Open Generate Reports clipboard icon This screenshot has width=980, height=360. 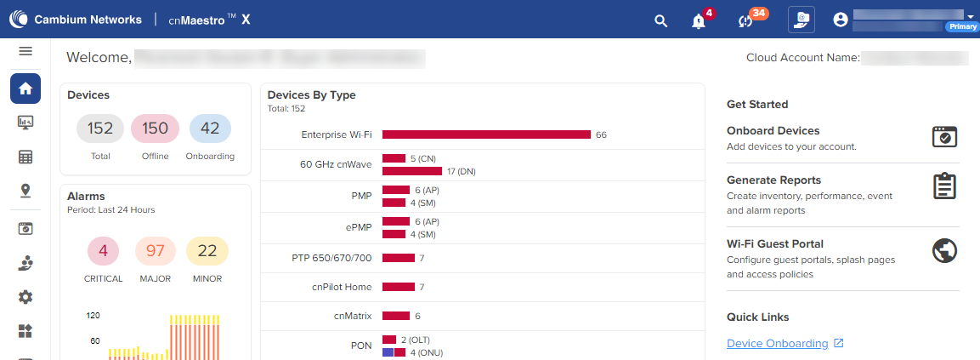point(944,186)
